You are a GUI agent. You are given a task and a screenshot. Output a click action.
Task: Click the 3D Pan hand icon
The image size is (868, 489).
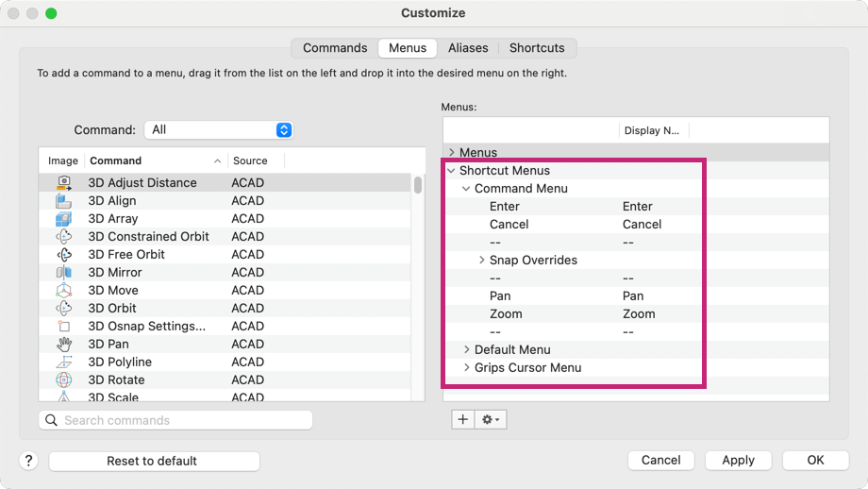(63, 345)
